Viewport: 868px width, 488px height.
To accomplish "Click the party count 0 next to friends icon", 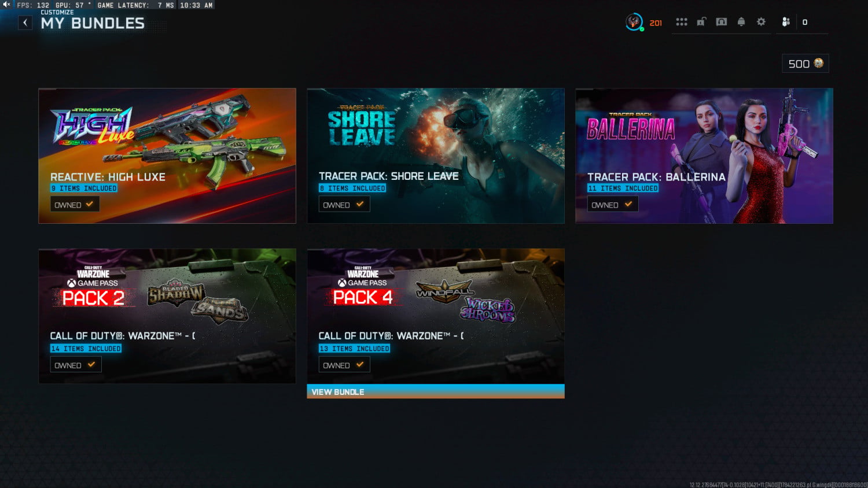I will pyautogui.click(x=805, y=22).
